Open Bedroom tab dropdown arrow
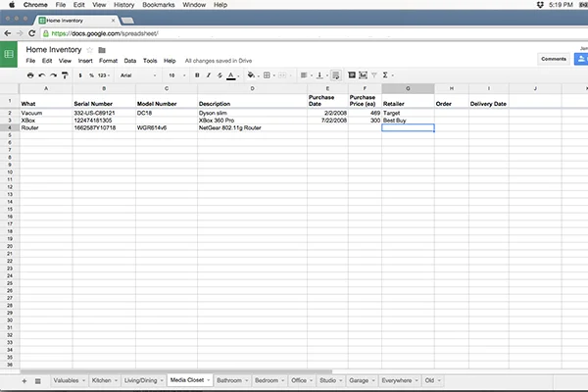This screenshot has height=392, width=588. tap(282, 381)
